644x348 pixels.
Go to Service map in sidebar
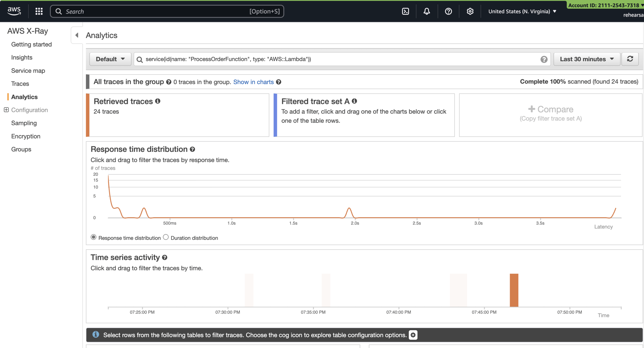point(28,71)
